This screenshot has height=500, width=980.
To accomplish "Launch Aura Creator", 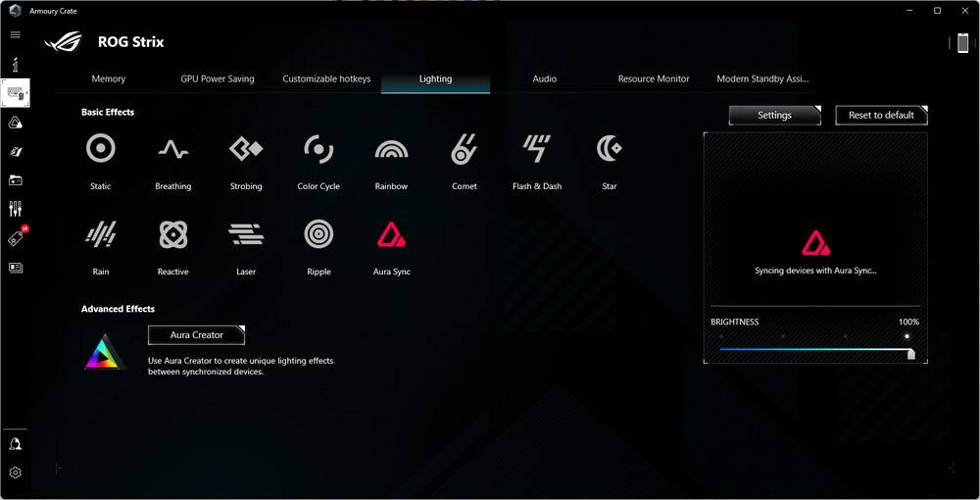I will pos(196,335).
